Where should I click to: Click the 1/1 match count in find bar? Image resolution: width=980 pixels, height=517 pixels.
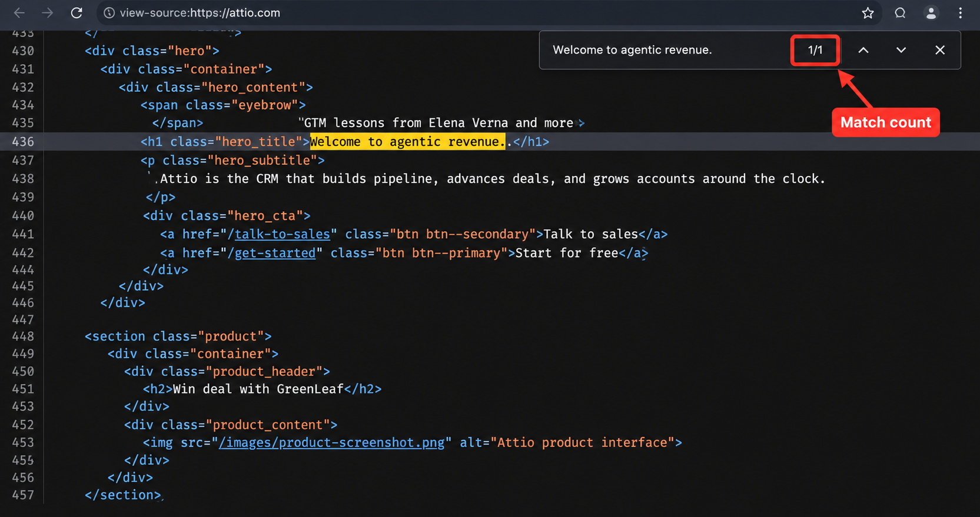click(815, 50)
